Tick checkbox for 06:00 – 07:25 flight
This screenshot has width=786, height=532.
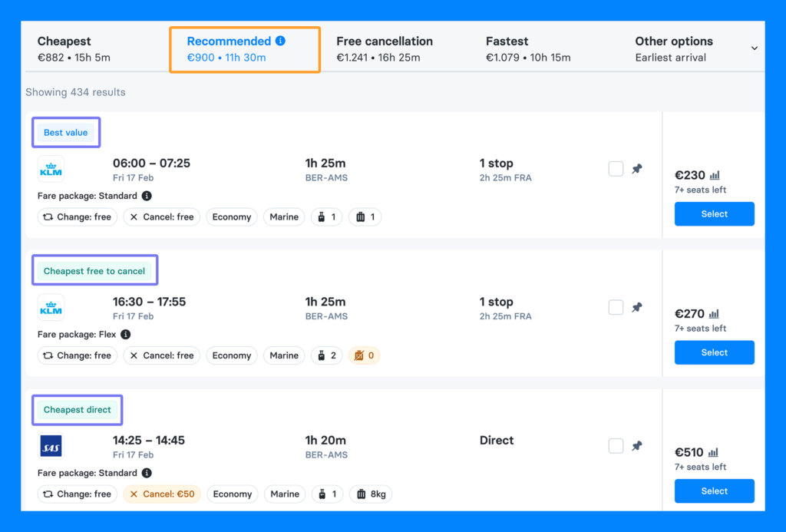click(x=616, y=169)
